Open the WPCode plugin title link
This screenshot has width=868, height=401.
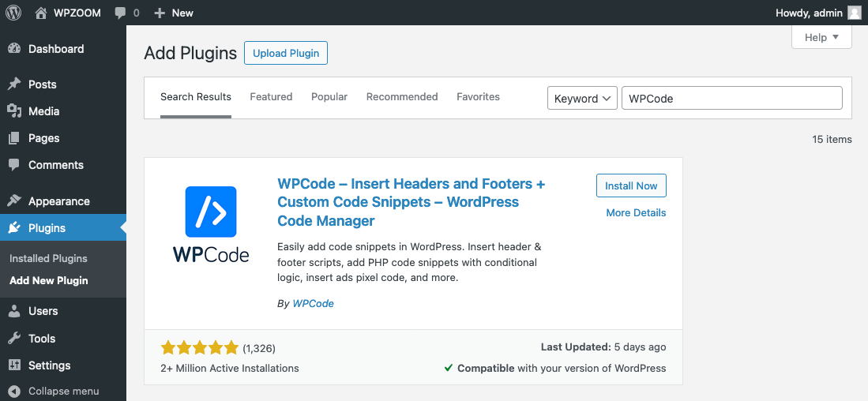411,202
